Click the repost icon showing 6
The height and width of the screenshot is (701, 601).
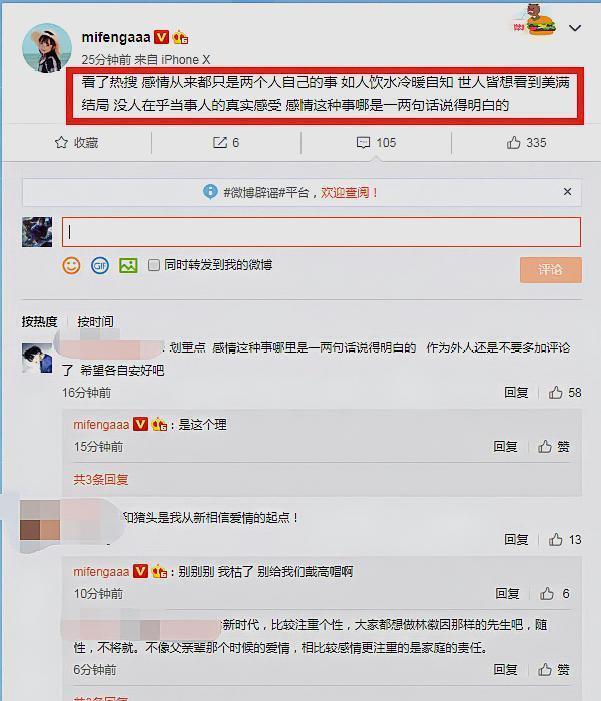tap(220, 143)
